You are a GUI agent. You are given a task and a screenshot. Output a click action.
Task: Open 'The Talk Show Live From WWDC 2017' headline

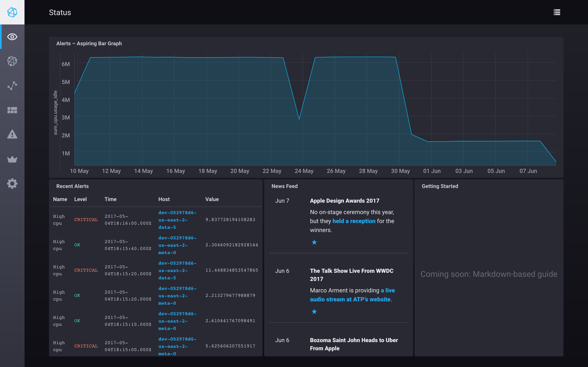(x=351, y=274)
